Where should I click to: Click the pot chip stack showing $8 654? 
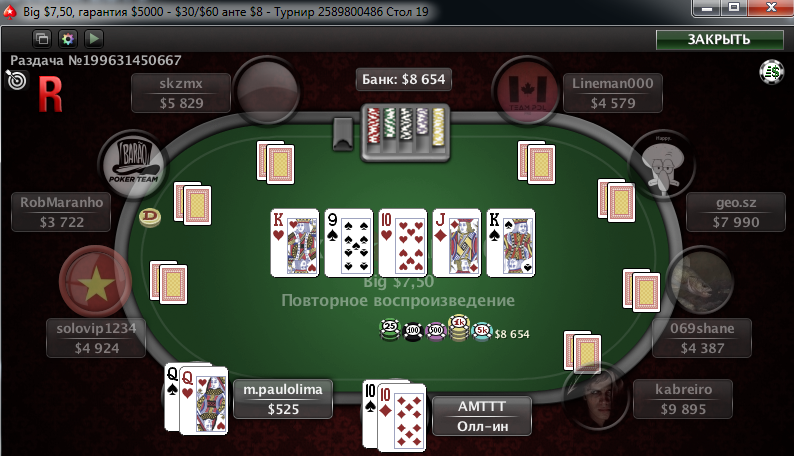pos(436,329)
